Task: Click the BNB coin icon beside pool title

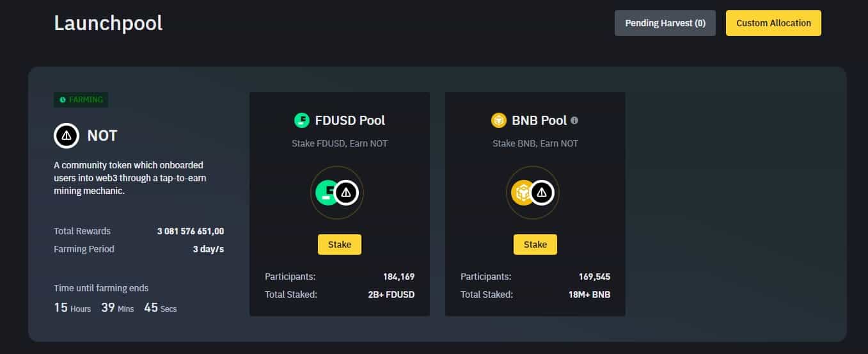Action: pos(498,120)
